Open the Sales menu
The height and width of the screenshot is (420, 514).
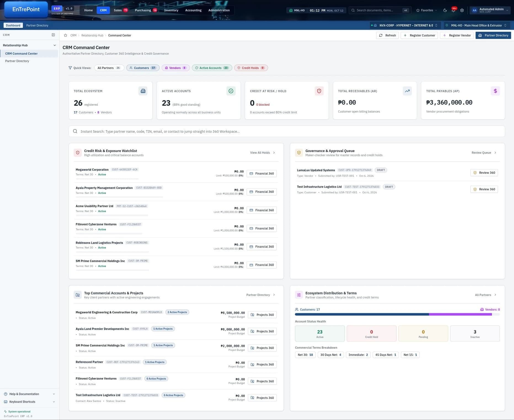tap(121, 10)
